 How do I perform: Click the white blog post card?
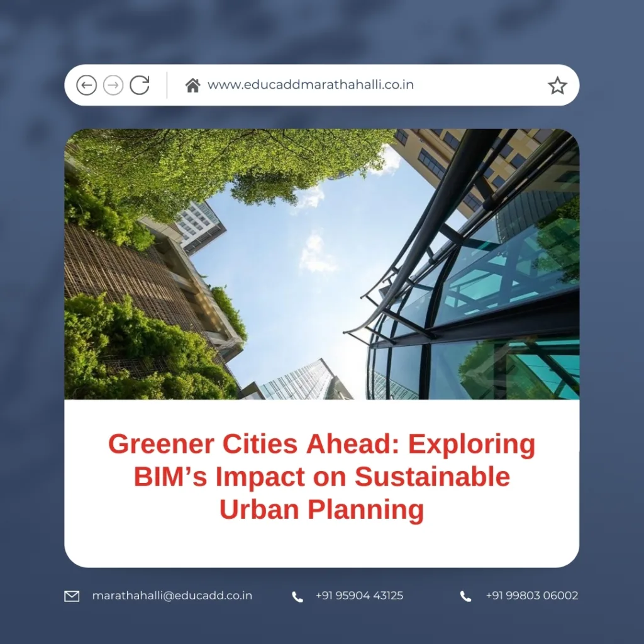(321, 484)
